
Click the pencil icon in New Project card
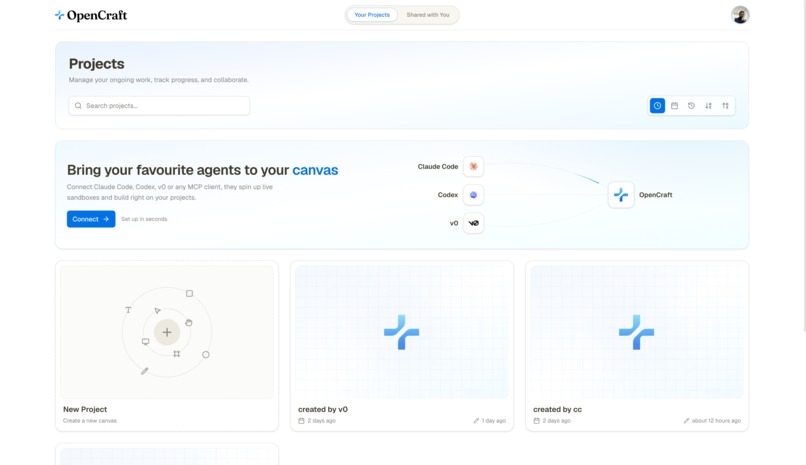pos(144,371)
